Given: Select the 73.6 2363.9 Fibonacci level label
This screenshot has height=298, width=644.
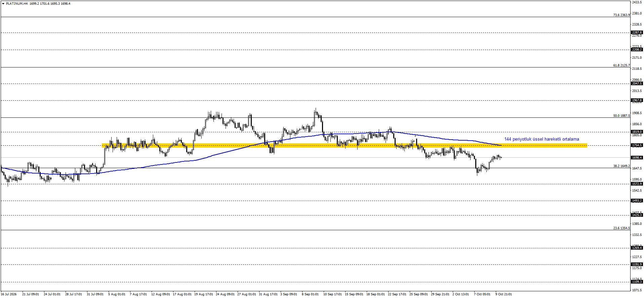Looking at the screenshot, I should [x=621, y=15].
